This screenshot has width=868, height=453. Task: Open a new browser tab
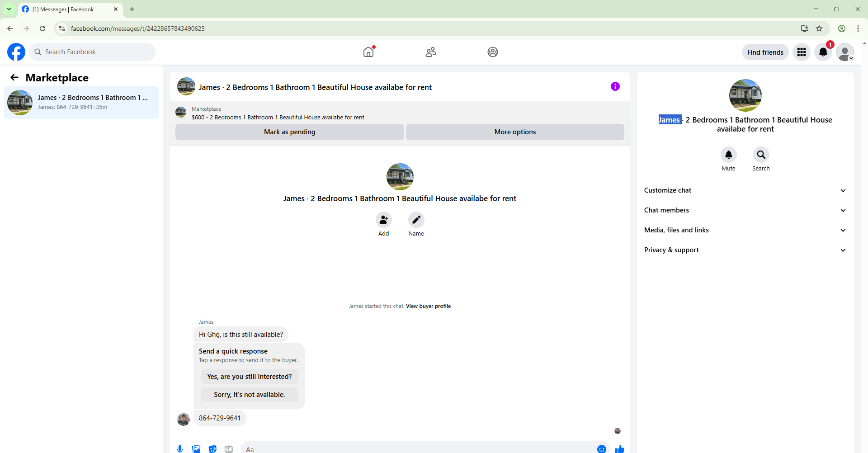click(x=132, y=9)
